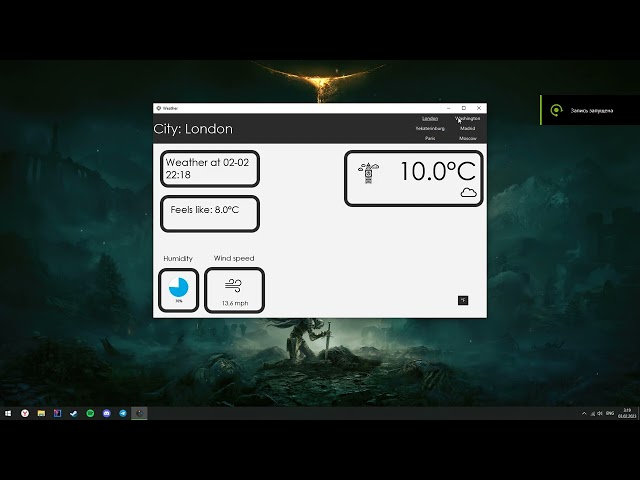Click the wind icon in Wind speed card
The width and height of the screenshot is (640, 480).
coord(233,285)
